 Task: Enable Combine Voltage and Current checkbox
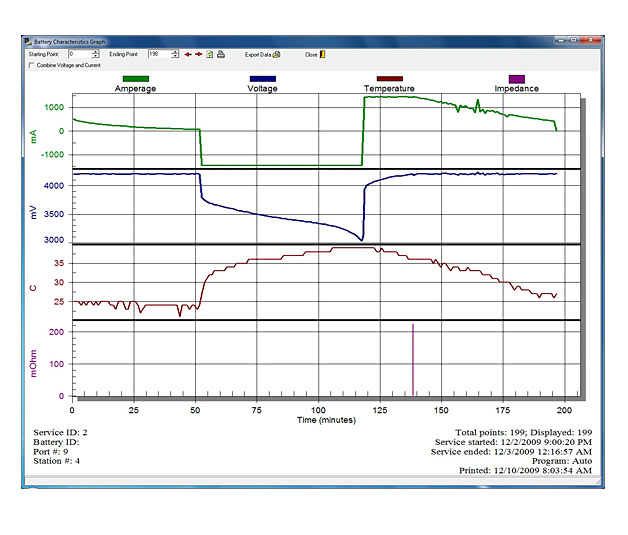pyautogui.click(x=30, y=65)
